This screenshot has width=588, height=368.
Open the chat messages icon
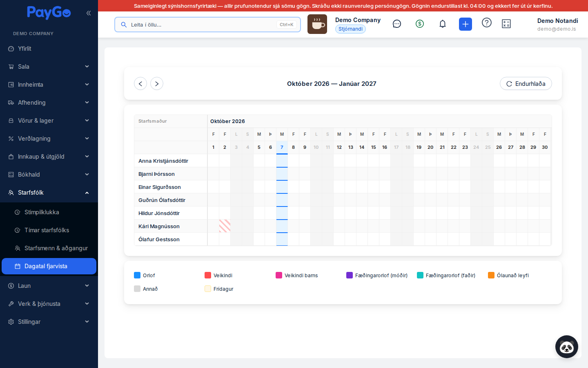(x=397, y=24)
